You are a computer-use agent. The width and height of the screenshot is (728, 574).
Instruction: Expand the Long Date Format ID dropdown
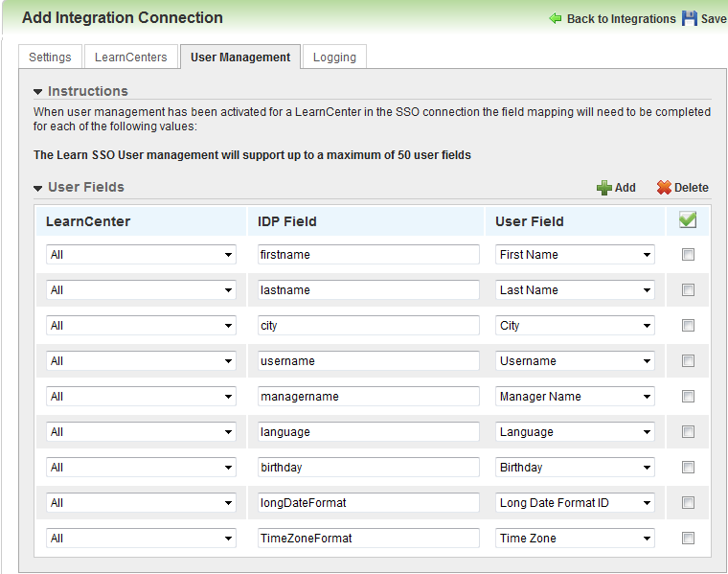click(575, 503)
